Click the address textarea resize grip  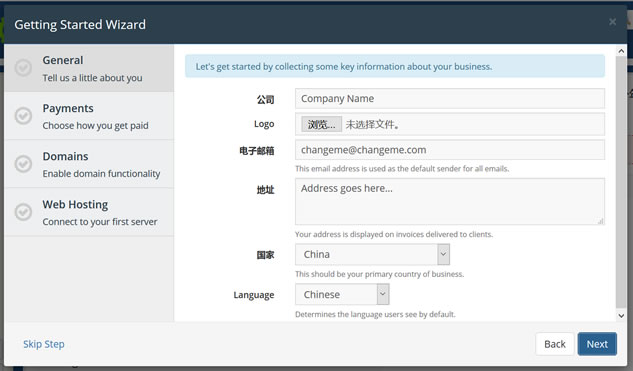601,221
